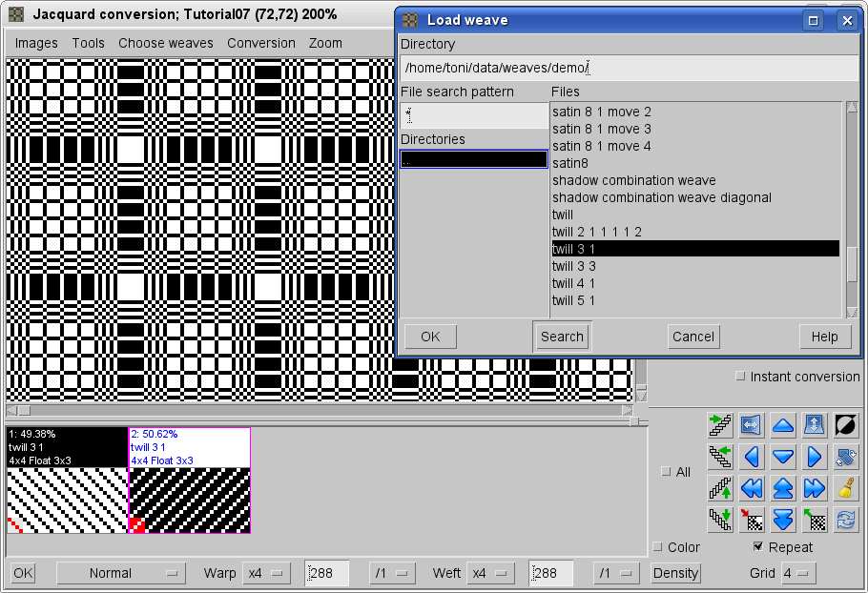868x593 pixels.
Task: Select the rising twill direction icon
Action: [721, 424]
